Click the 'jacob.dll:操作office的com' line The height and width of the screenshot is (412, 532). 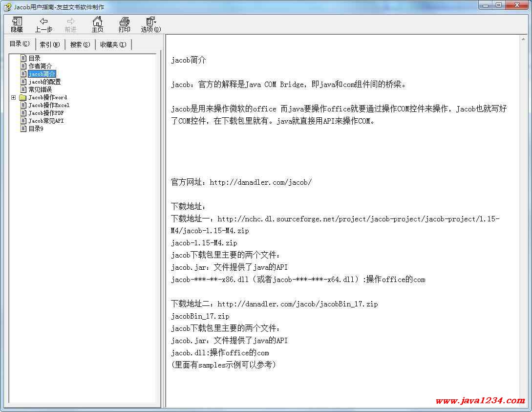[220, 353]
